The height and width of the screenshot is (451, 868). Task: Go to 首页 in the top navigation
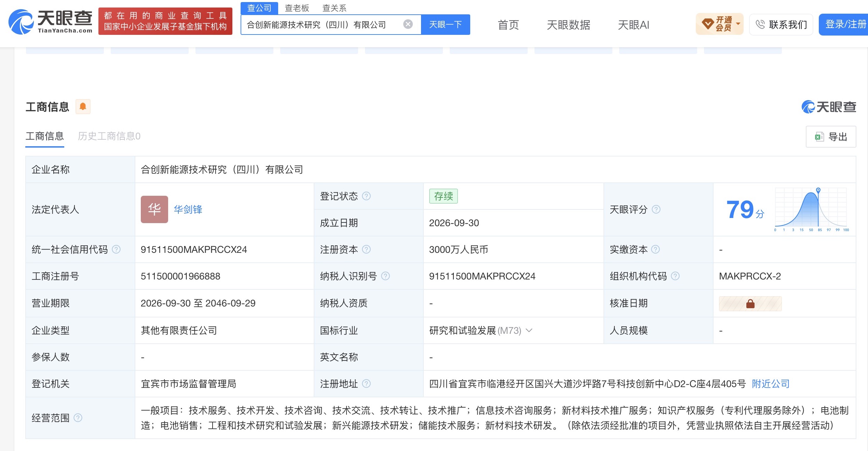point(508,25)
